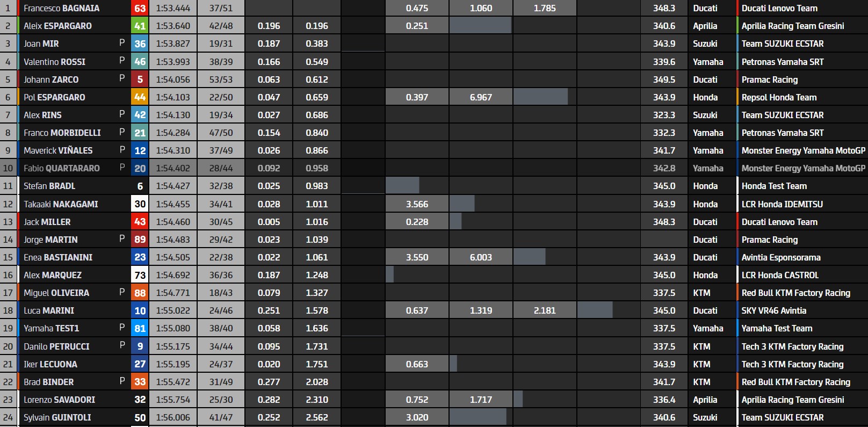Select rider name Iker LECUONA
This screenshot has width=868, height=427.
(50, 364)
